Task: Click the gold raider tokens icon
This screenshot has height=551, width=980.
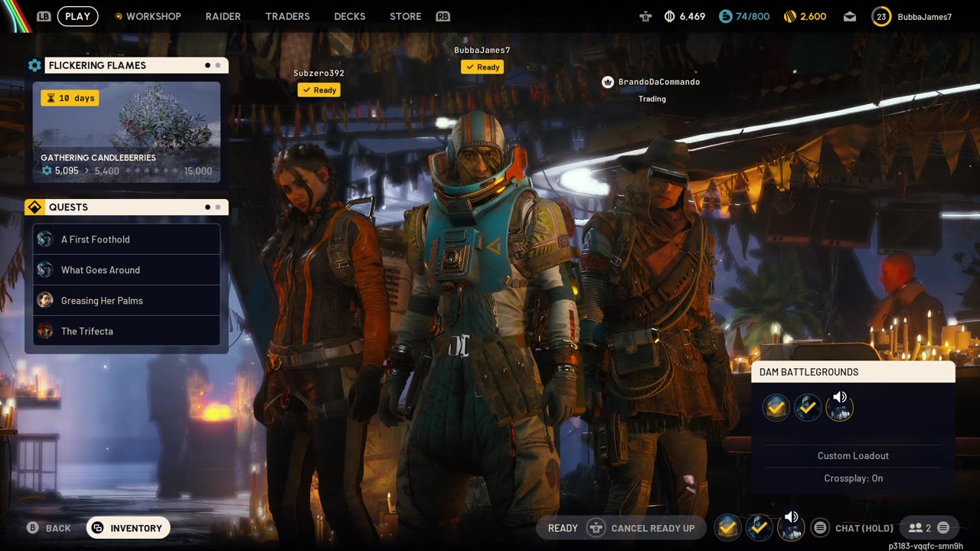Action: tap(789, 16)
